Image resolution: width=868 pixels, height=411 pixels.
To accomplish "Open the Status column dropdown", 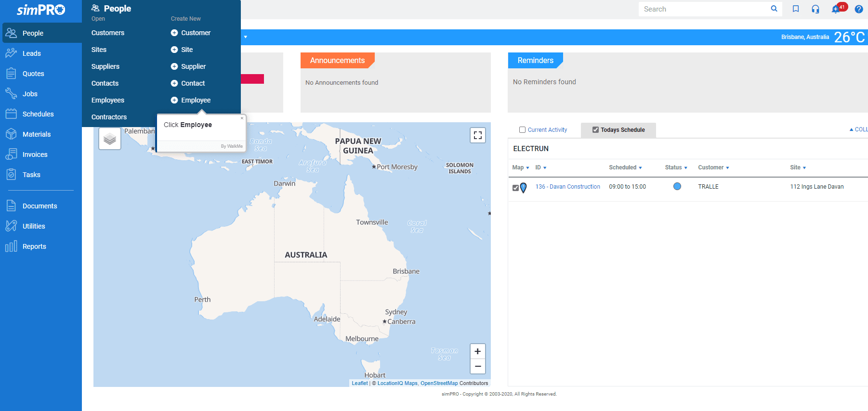I will coord(676,167).
